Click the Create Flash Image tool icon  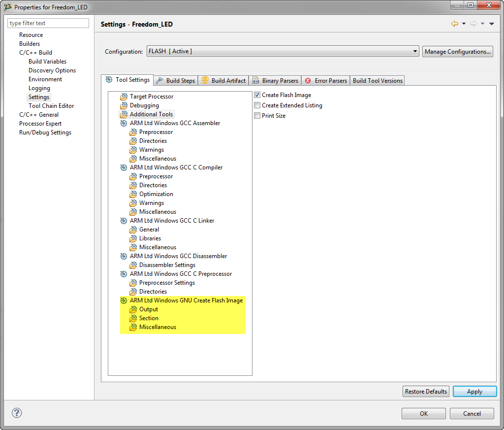tap(124, 300)
